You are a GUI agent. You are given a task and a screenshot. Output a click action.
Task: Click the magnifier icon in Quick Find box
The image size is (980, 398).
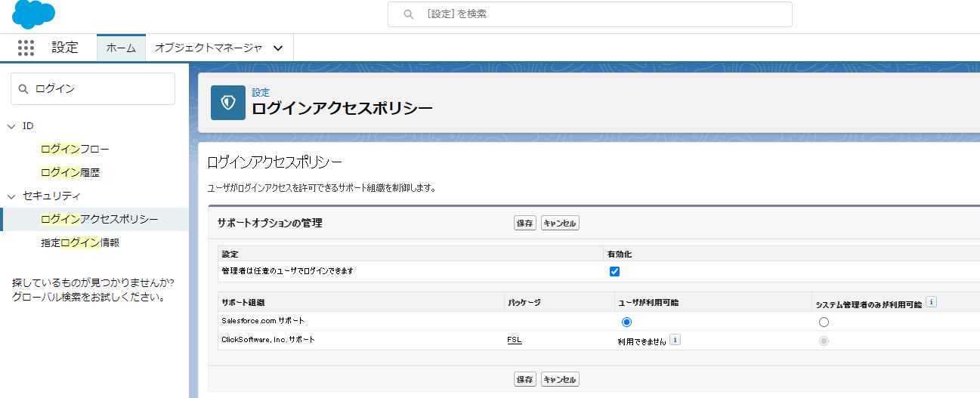pos(24,89)
